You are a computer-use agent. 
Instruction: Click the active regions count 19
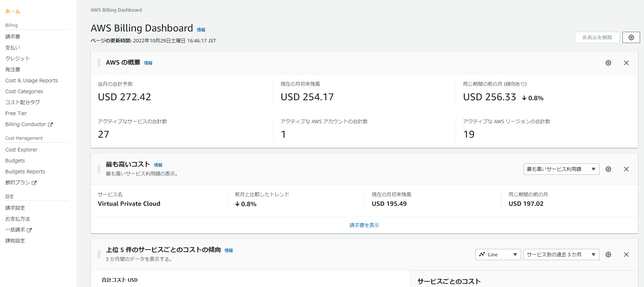469,134
